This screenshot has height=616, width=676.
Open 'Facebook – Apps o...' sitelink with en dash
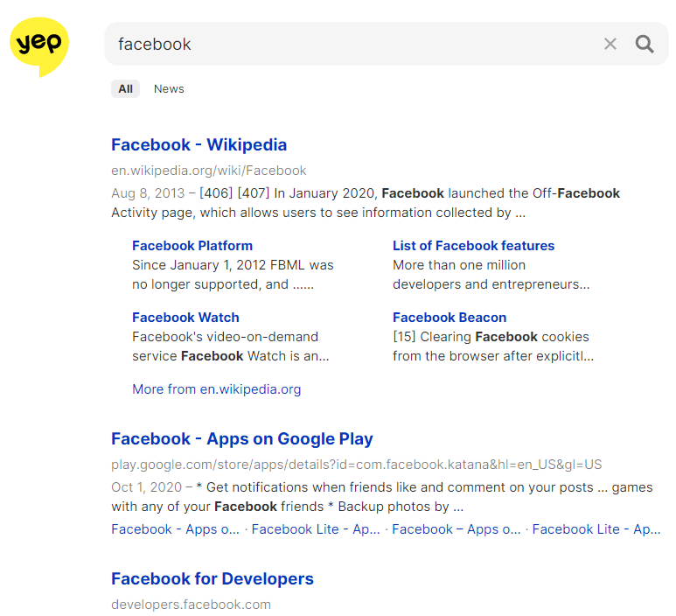(x=456, y=529)
